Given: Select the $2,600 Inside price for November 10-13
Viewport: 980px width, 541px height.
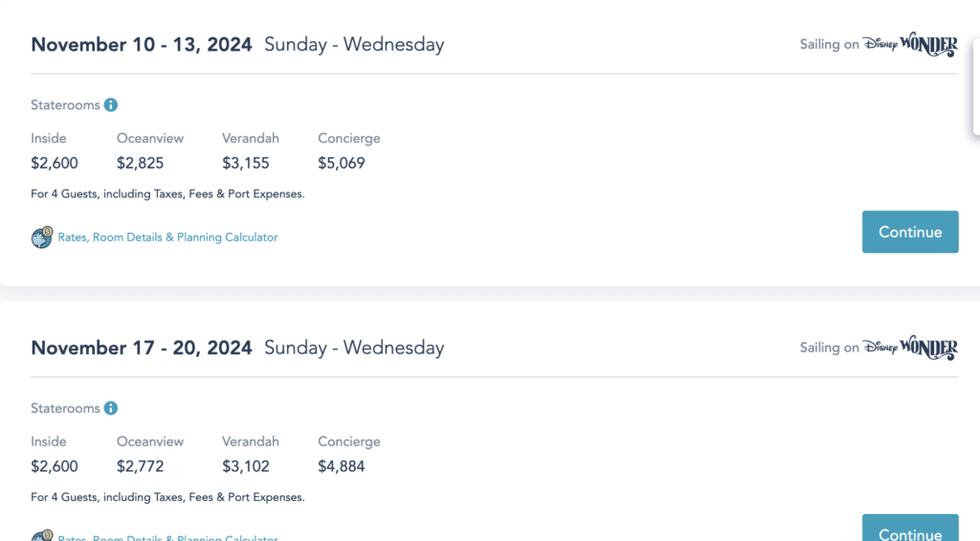Looking at the screenshot, I should tap(55, 163).
